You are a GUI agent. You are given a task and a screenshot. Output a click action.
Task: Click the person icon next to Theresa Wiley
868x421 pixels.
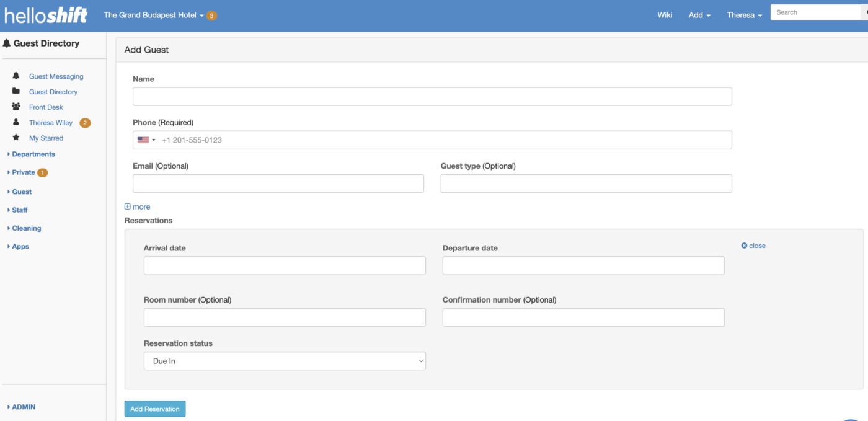[x=16, y=122]
